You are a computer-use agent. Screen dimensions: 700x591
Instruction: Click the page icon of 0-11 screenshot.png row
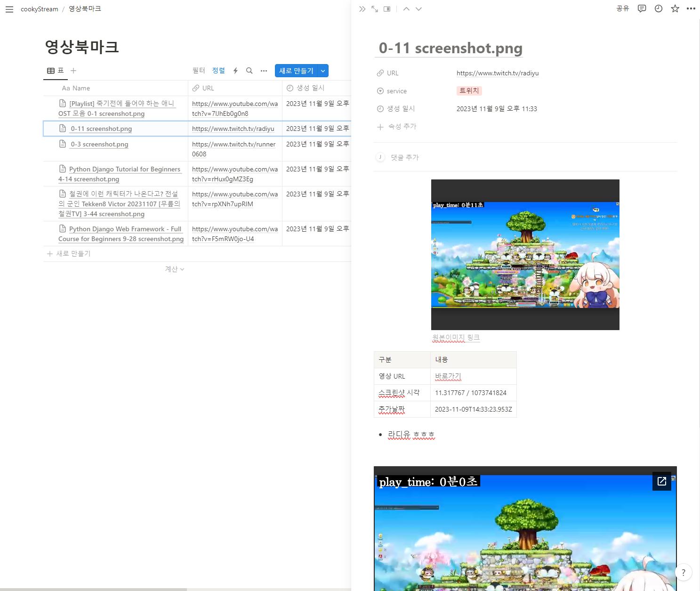click(63, 128)
